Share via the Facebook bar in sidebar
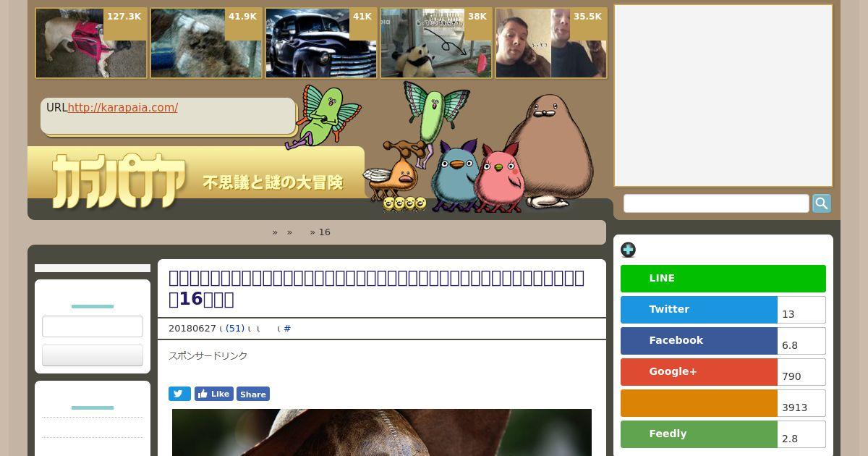Screen dimensions: 868x456 coord(699,341)
